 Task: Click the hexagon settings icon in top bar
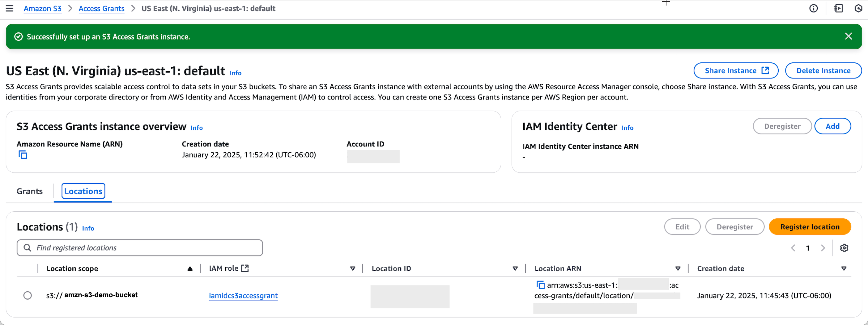point(858,8)
